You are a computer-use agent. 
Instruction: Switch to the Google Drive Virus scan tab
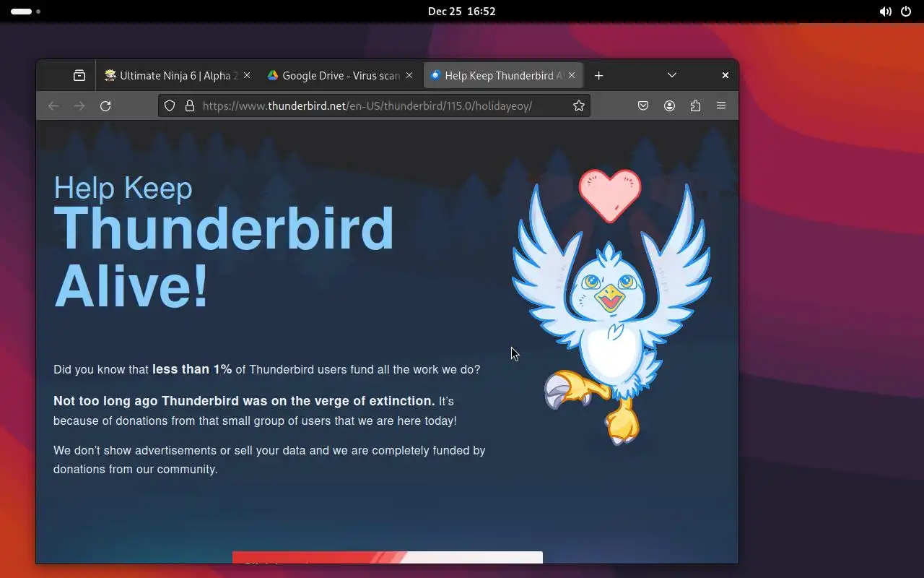(340, 75)
